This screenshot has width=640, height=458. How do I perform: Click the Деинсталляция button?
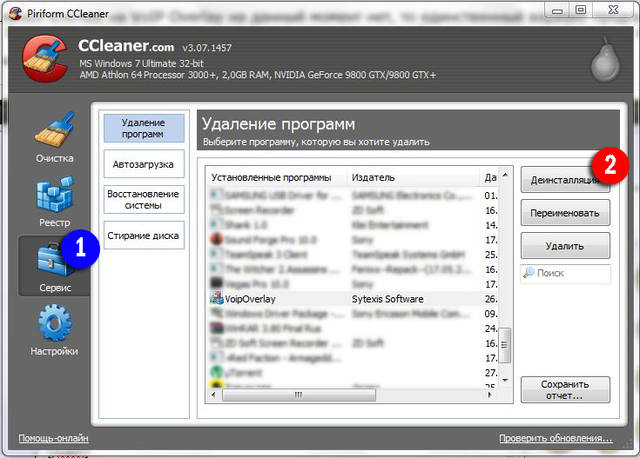(x=565, y=180)
